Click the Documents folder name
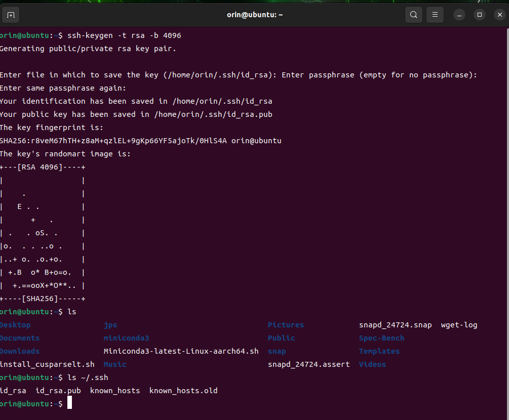This screenshot has width=509, height=420. (20, 338)
